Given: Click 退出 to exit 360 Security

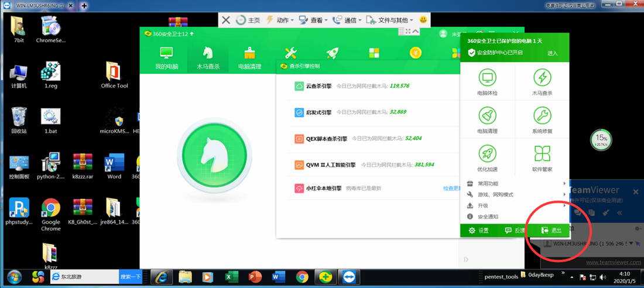Looking at the screenshot, I should [551, 231].
